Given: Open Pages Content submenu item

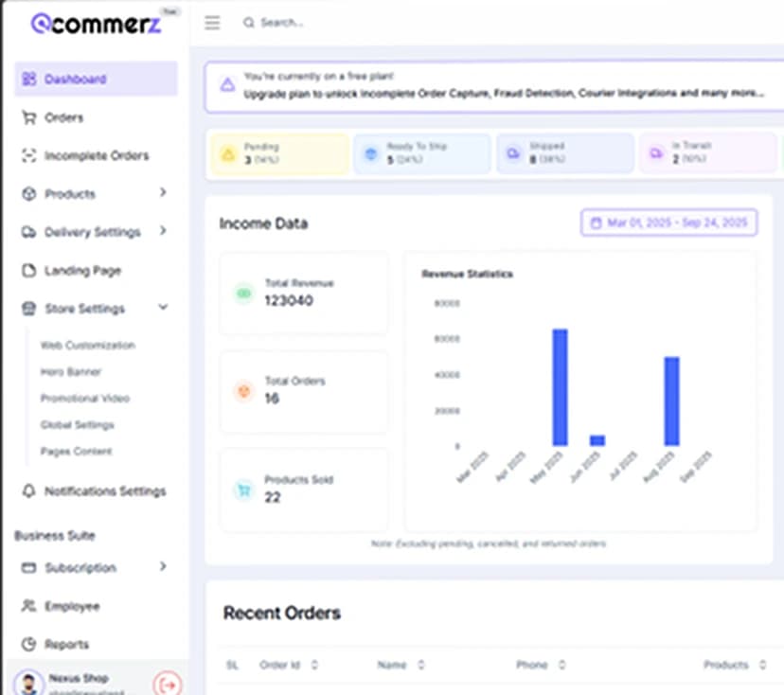Looking at the screenshot, I should pyautogui.click(x=76, y=451).
